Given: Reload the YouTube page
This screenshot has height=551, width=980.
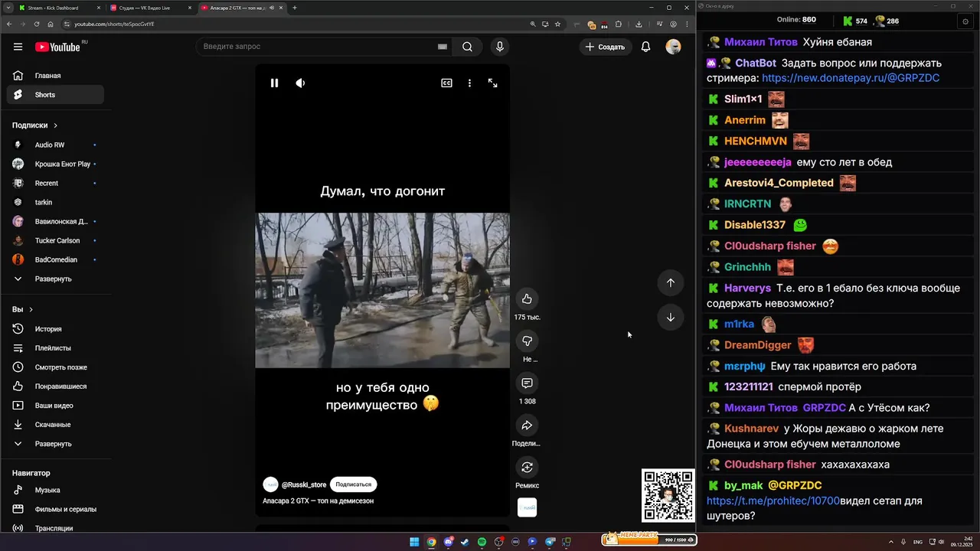Looking at the screenshot, I should coord(37,24).
